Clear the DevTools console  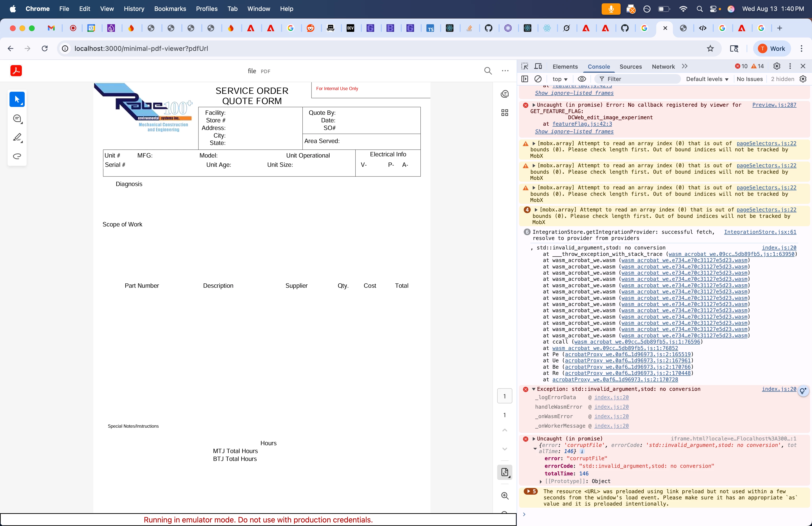(x=538, y=79)
